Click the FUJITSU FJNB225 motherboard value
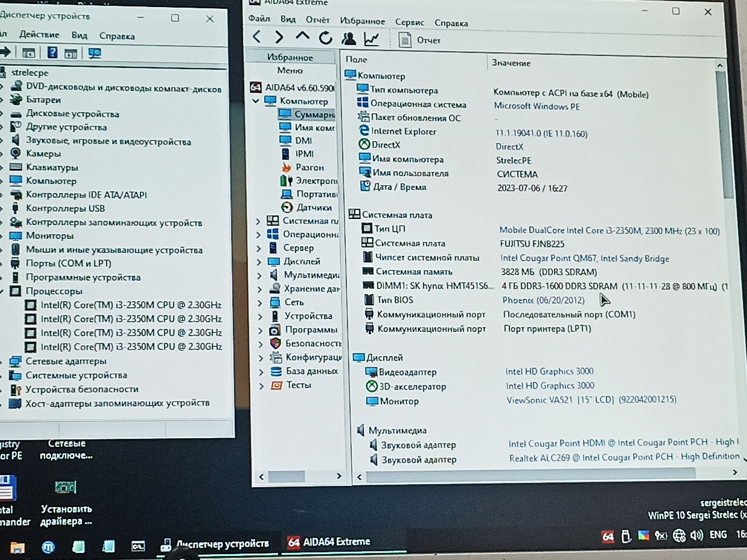747x560 pixels. click(532, 244)
